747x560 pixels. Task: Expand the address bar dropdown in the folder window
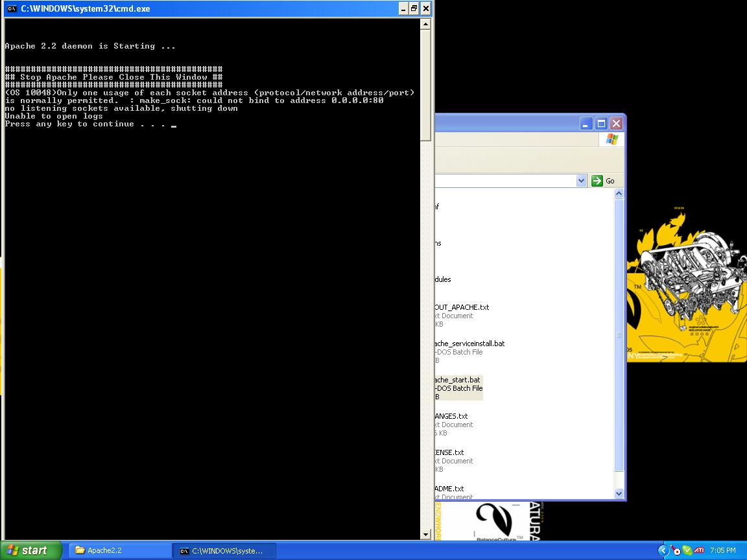[x=581, y=181]
